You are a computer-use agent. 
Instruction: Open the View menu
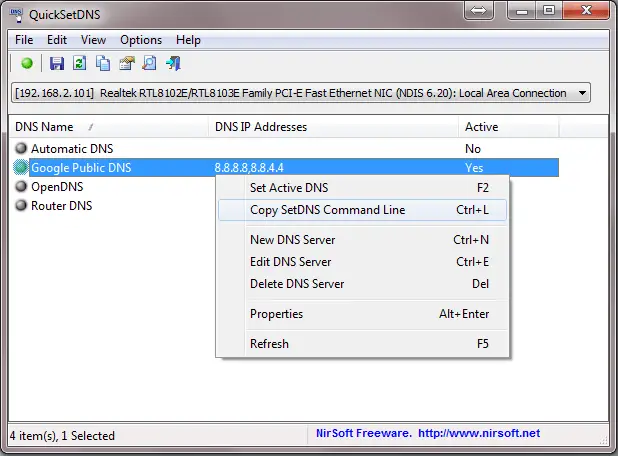tap(93, 40)
